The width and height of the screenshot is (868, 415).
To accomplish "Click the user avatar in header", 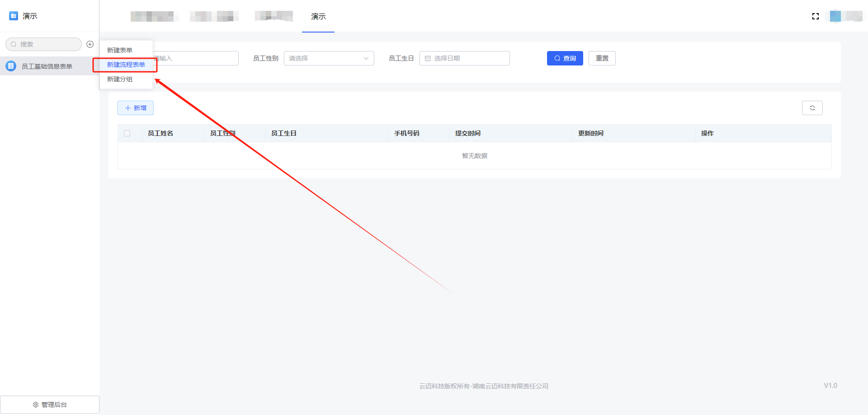I will coord(835,16).
